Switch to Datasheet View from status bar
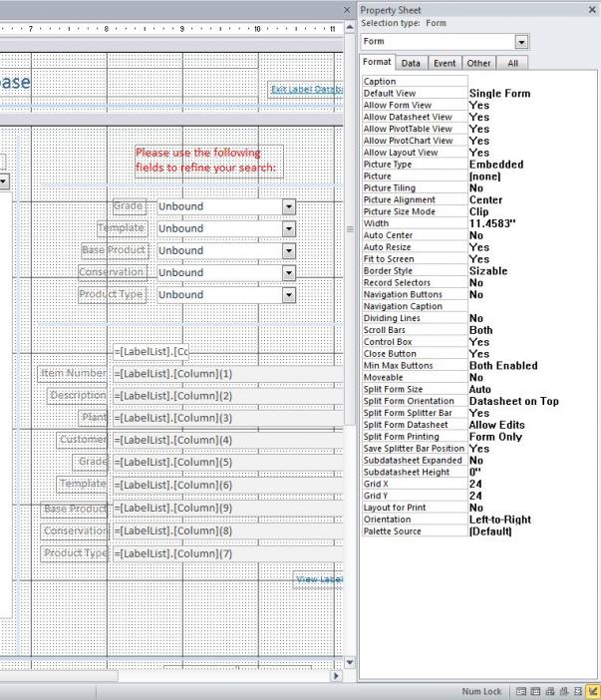The width and height of the screenshot is (601, 700). 535,691
